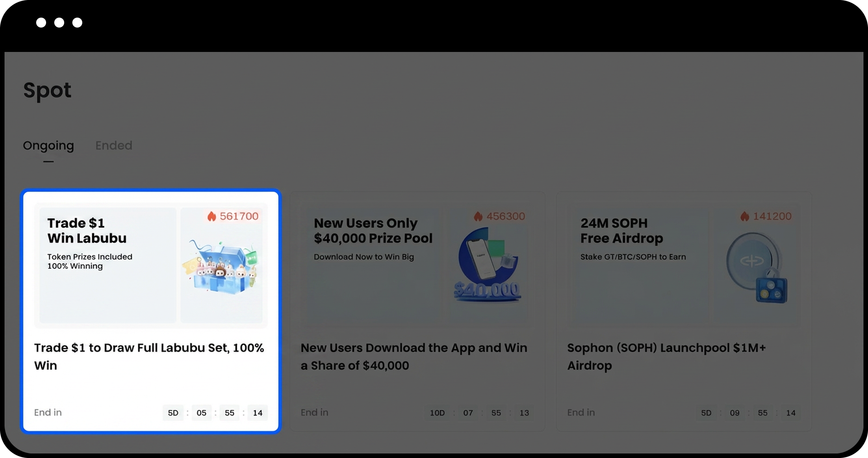The height and width of the screenshot is (458, 868).
Task: Select the Ongoing tab
Action: (48, 145)
